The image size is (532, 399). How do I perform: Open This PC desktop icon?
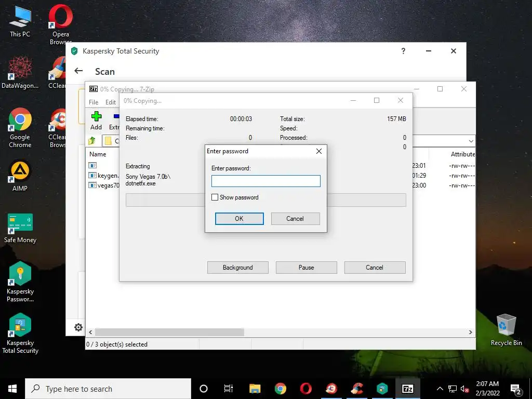(20, 21)
